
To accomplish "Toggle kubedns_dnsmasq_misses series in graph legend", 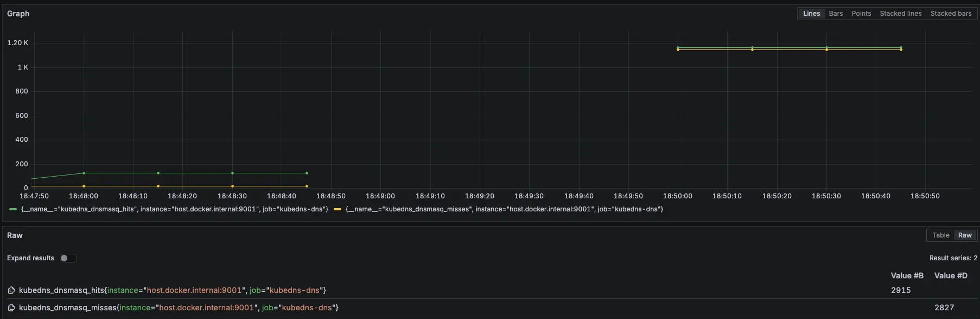I will click(504, 209).
